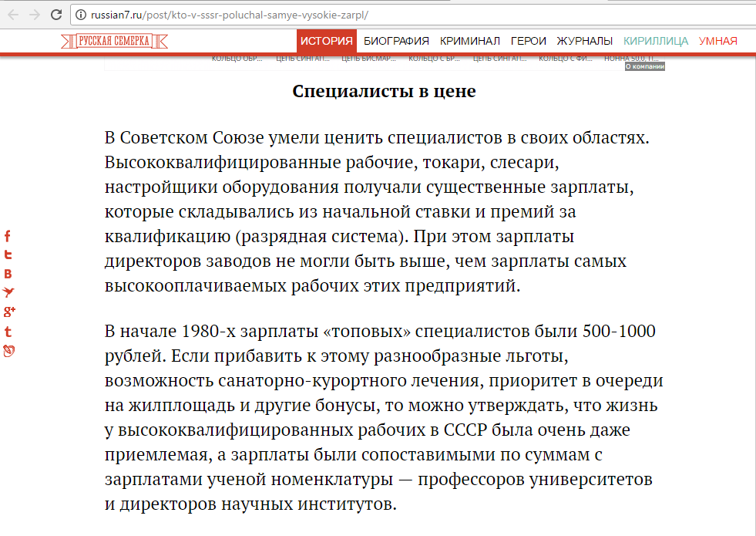This screenshot has height=536, width=756.
Task: Go back to the previous page
Action: pos(13,14)
